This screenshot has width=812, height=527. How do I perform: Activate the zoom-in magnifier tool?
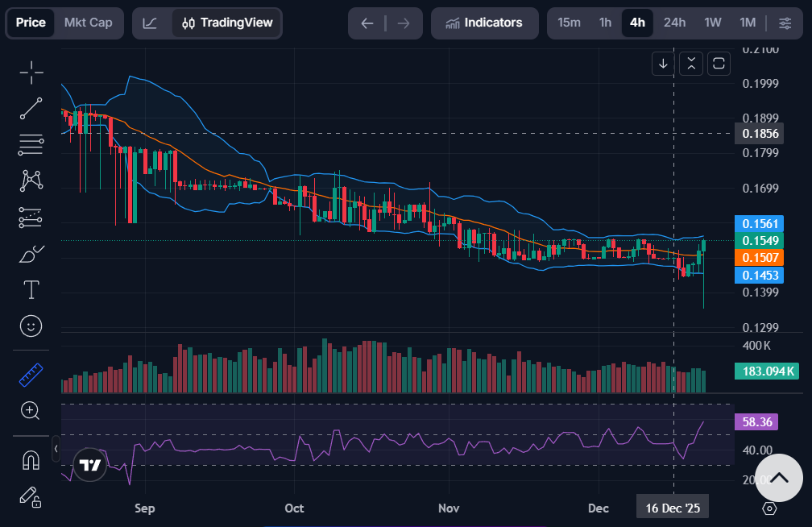click(x=31, y=411)
